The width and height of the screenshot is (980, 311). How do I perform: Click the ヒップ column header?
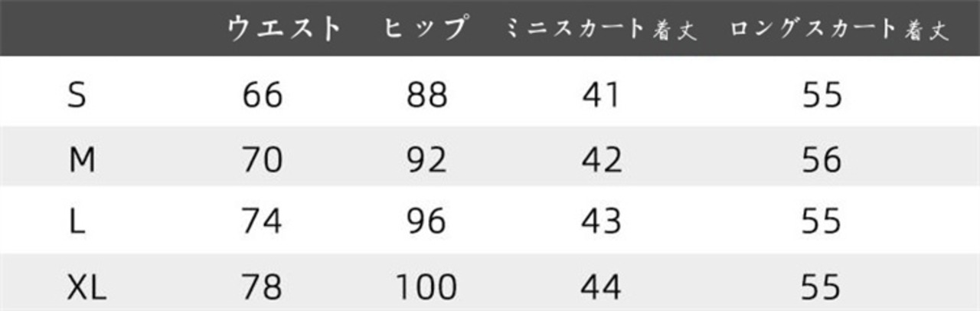[x=426, y=28]
